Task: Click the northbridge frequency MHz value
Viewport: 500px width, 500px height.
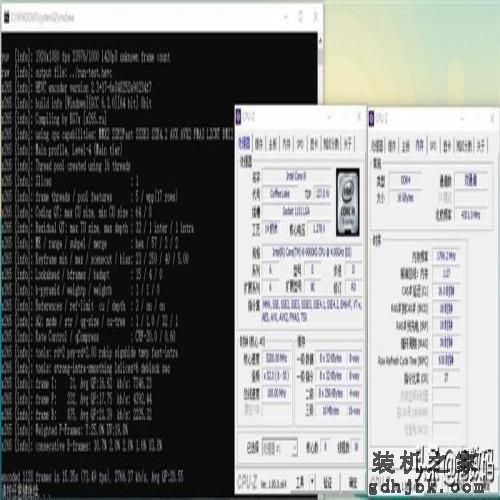Action: point(470,215)
